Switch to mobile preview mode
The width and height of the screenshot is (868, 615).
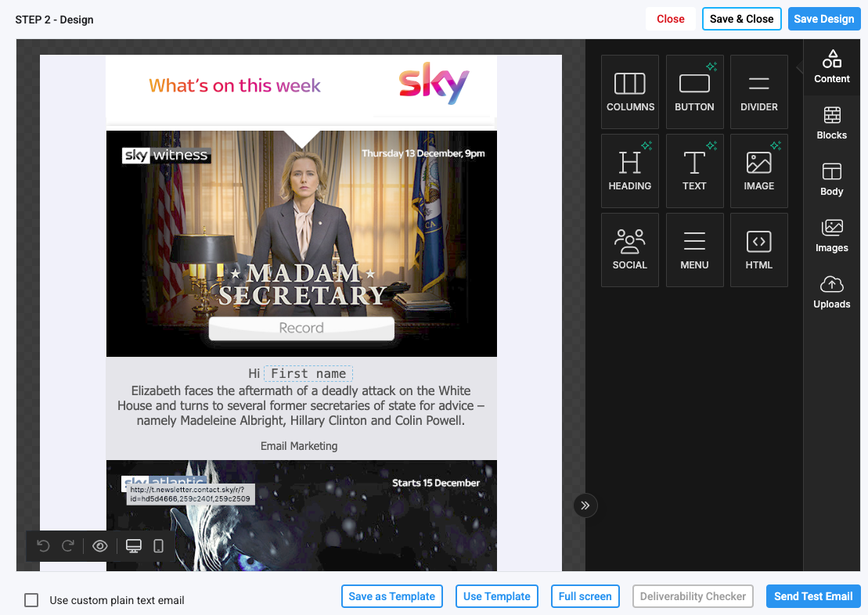pos(158,546)
